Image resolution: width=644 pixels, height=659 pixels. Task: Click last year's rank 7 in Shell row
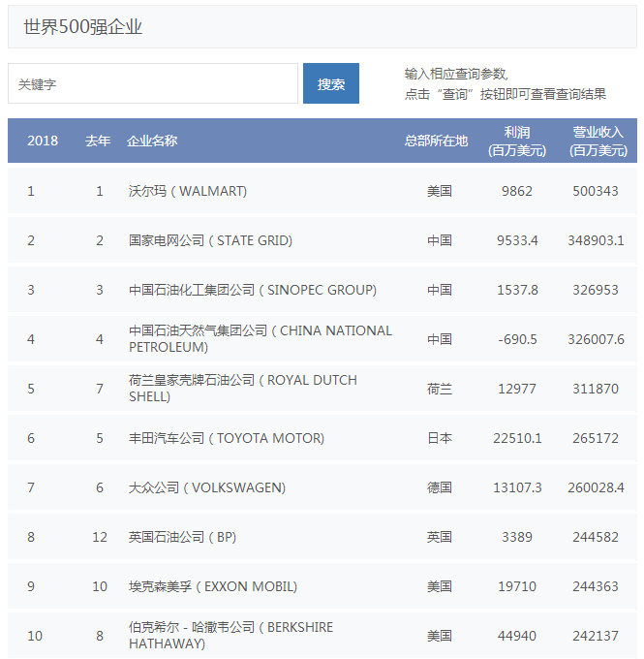pos(100,389)
